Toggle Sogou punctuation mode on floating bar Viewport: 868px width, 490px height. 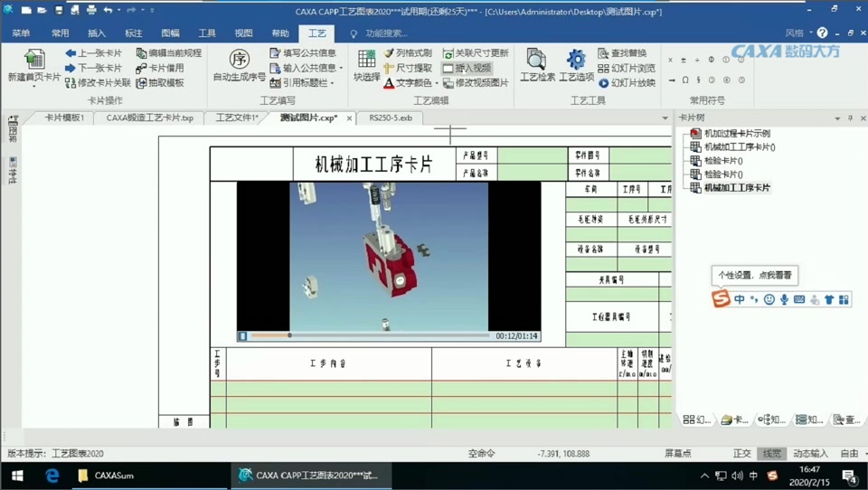point(754,299)
